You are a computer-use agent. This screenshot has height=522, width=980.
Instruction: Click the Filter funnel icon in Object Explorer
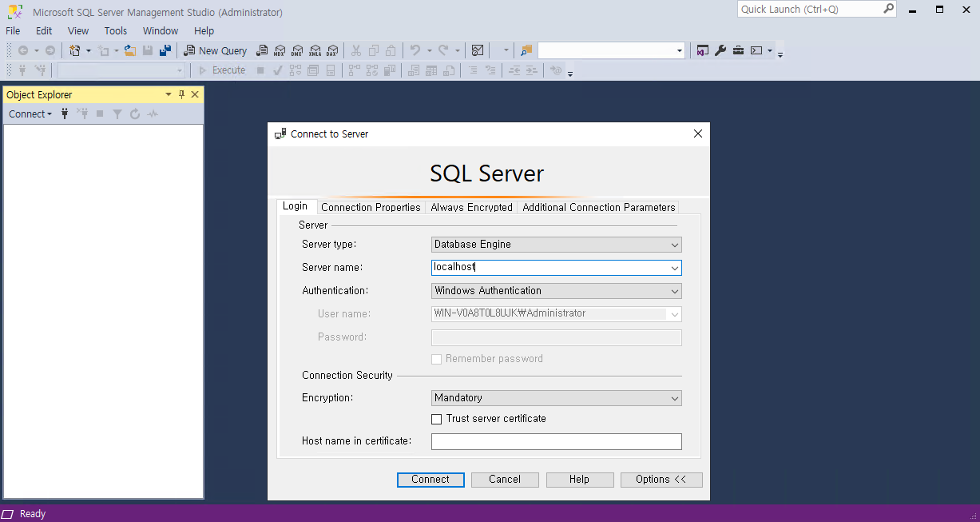tap(117, 114)
